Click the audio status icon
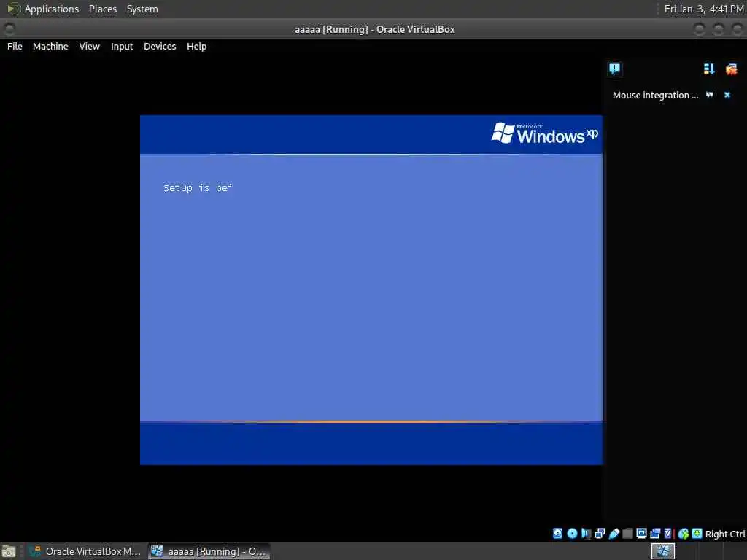 [x=586, y=533]
